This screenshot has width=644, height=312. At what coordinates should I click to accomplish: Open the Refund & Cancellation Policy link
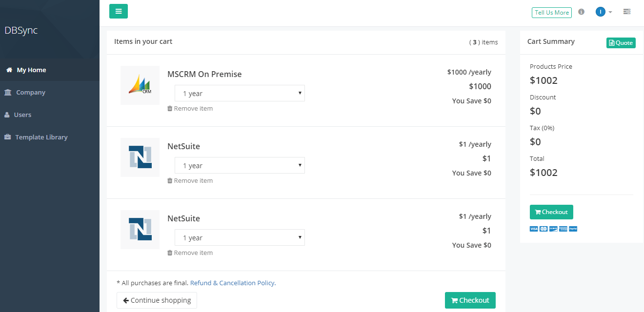click(233, 283)
